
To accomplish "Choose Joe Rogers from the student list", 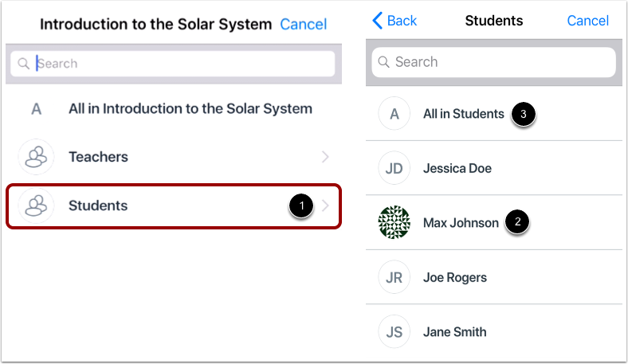I will [454, 277].
